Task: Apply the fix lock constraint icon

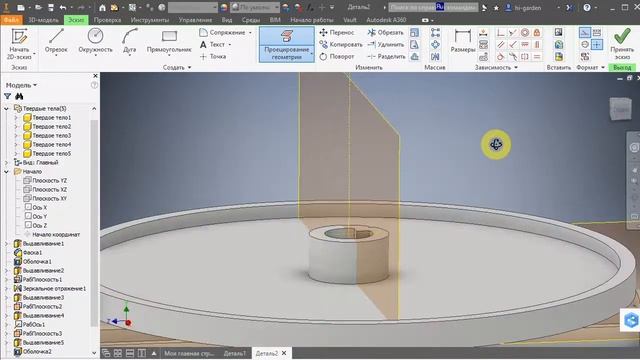Action: 537,32
